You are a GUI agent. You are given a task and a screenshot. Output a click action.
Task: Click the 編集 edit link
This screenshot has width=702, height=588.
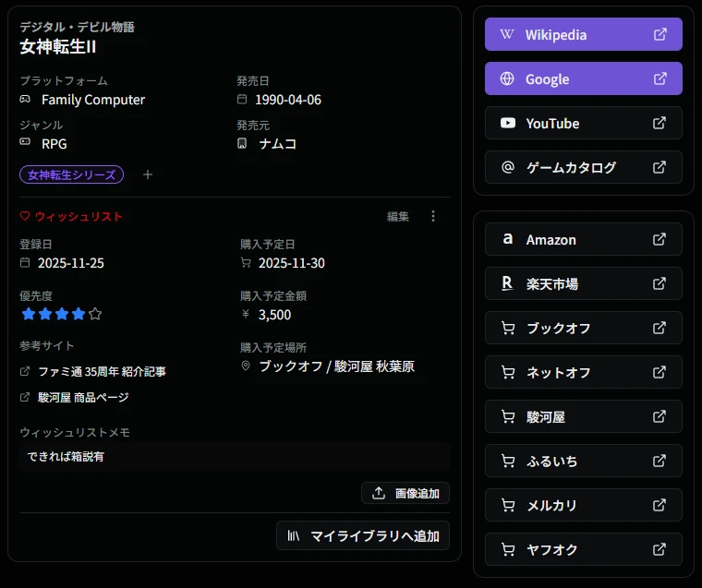[x=398, y=217]
